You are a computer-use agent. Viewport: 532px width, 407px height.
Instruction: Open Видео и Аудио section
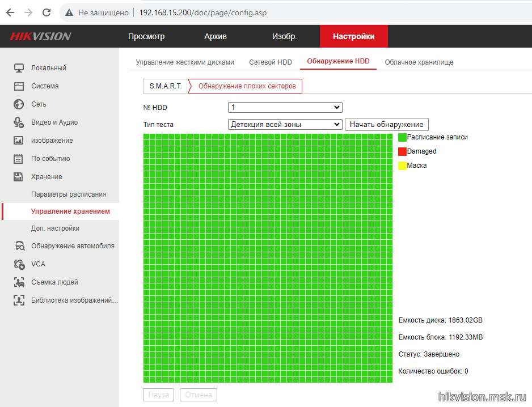[54, 122]
